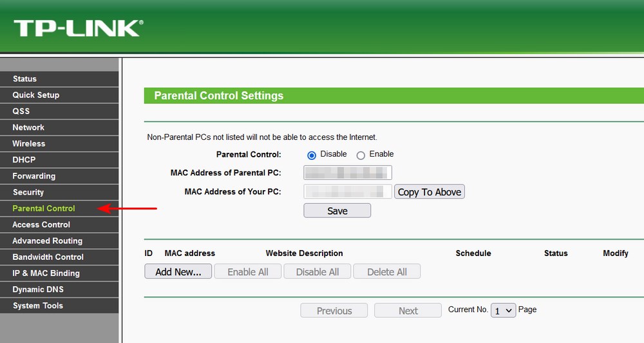Open the Access Control menu item
This screenshot has height=343, width=644.
point(59,224)
